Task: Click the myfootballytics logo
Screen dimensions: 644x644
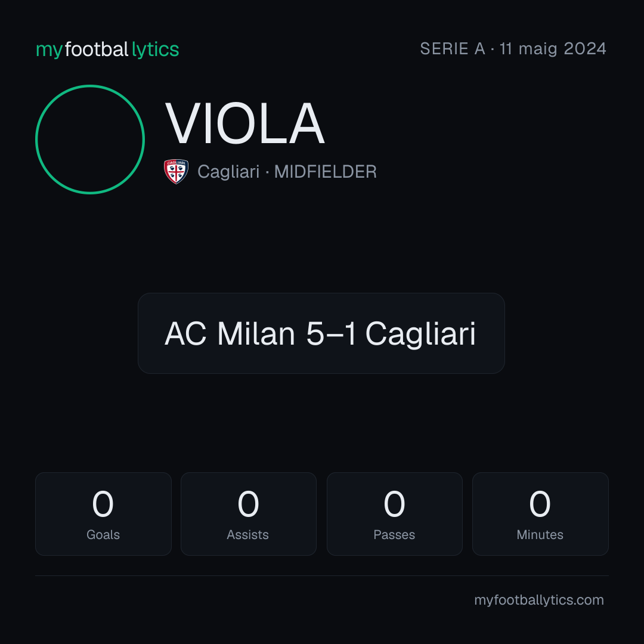Action: (107, 49)
